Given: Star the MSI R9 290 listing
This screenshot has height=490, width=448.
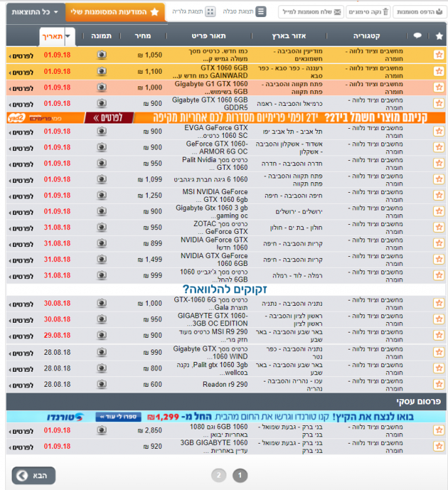Looking at the screenshot, I should (439, 335).
